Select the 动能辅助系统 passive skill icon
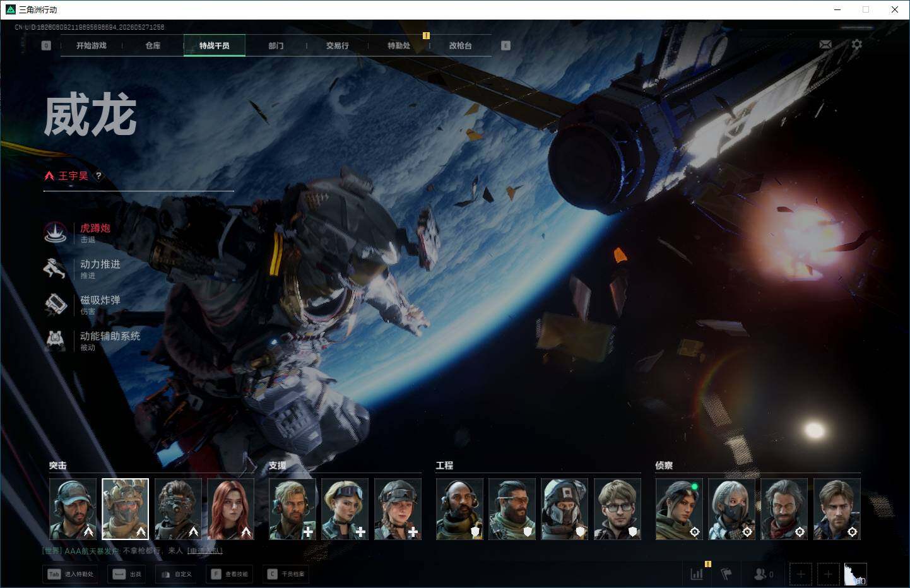This screenshot has width=910, height=588. pyautogui.click(x=56, y=341)
